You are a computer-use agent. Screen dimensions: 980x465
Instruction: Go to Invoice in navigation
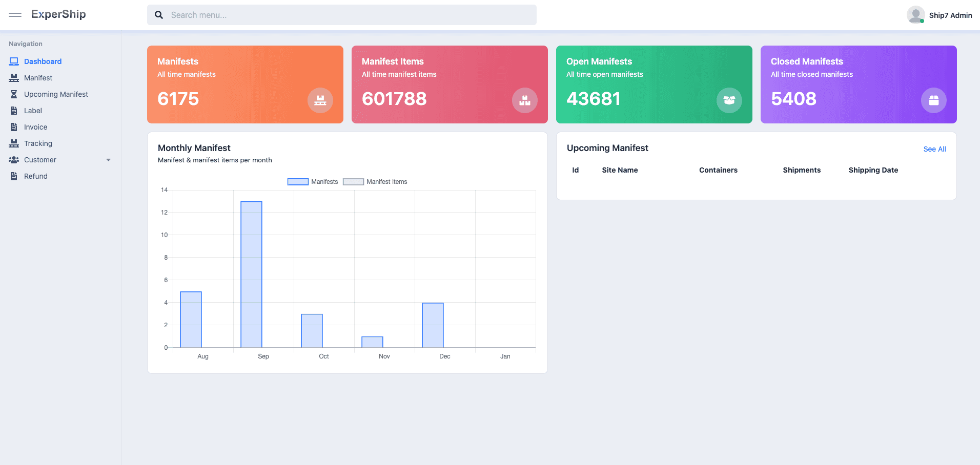pos(35,127)
